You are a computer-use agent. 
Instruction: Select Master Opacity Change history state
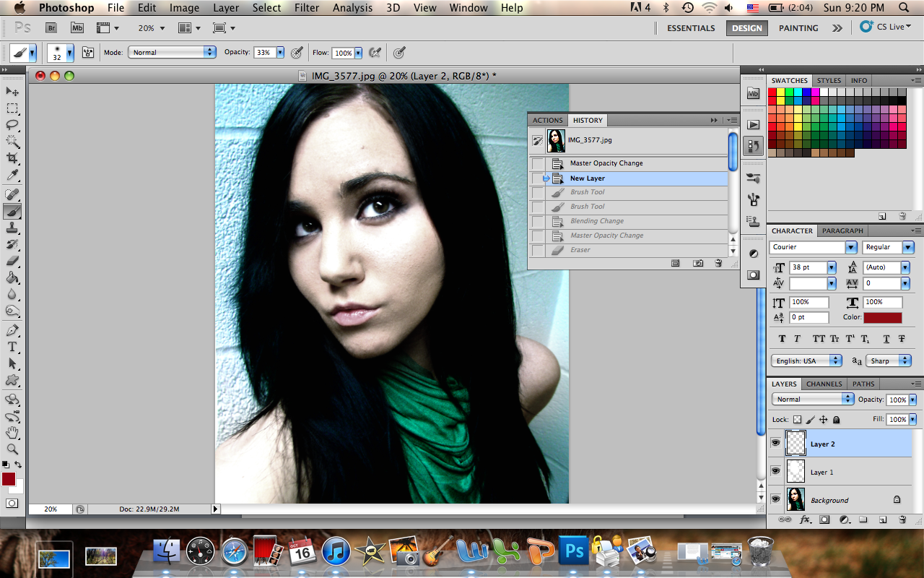pos(629,163)
